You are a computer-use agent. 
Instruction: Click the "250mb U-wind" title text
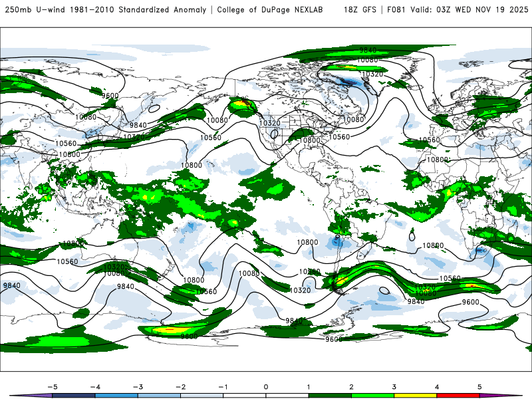[35, 9]
